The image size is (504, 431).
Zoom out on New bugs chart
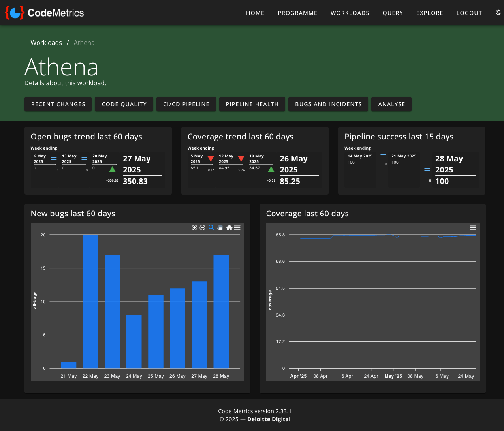202,228
